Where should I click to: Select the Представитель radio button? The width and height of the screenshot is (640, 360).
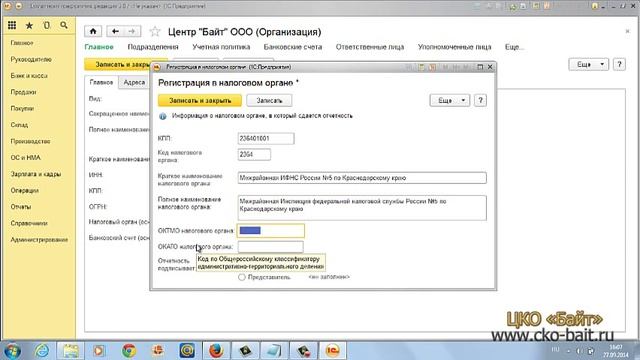242,277
